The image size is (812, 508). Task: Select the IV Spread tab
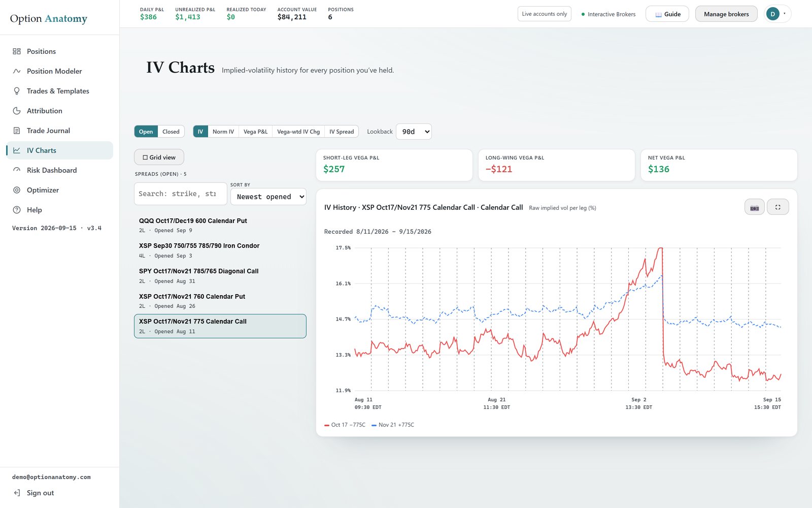342,132
